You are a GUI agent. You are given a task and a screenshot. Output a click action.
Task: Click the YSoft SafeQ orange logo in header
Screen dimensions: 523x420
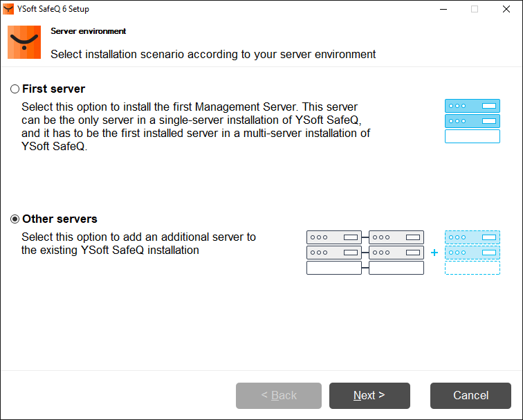point(24,42)
